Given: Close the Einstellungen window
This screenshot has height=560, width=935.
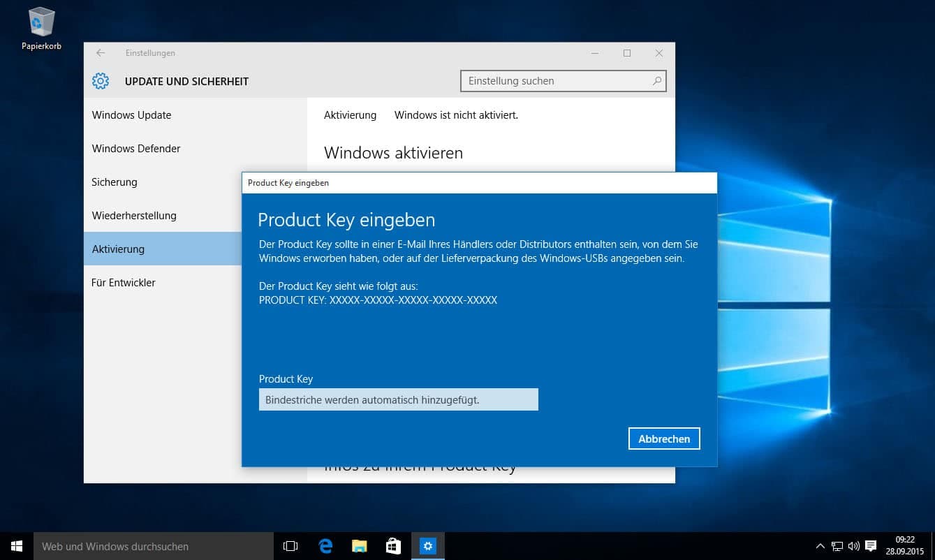Looking at the screenshot, I should pyautogui.click(x=659, y=53).
